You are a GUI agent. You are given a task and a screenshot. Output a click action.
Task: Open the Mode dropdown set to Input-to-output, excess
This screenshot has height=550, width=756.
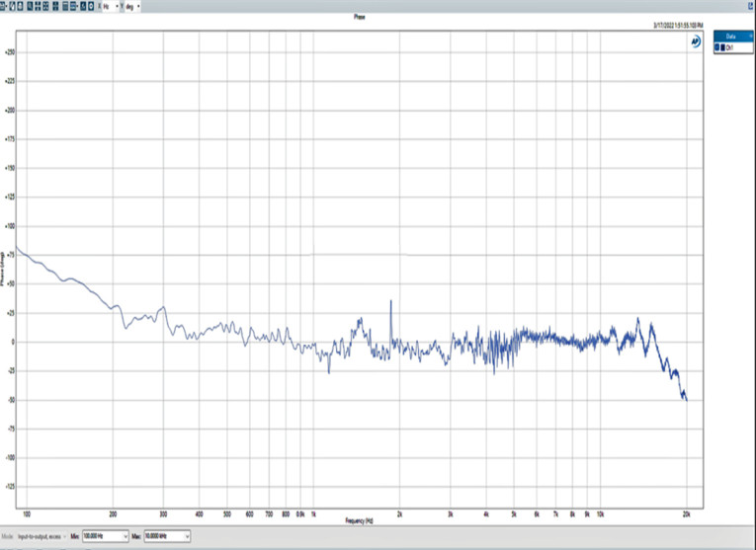click(x=42, y=536)
